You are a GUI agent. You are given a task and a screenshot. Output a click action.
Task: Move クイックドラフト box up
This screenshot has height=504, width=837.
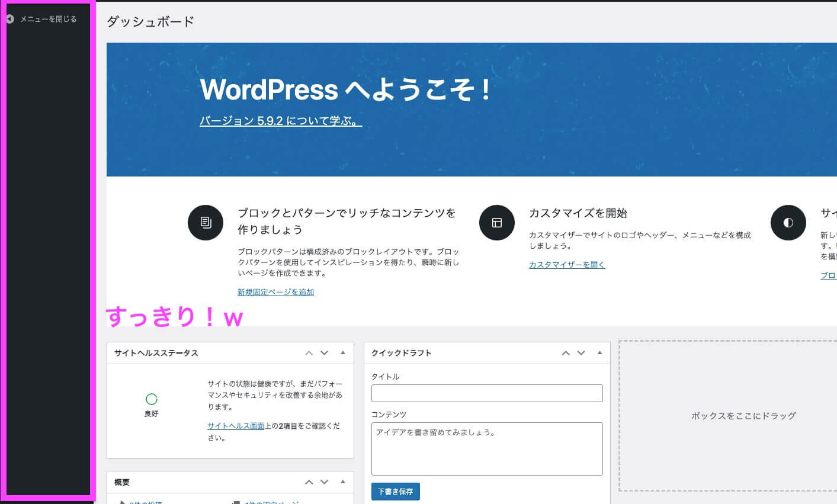(566, 353)
